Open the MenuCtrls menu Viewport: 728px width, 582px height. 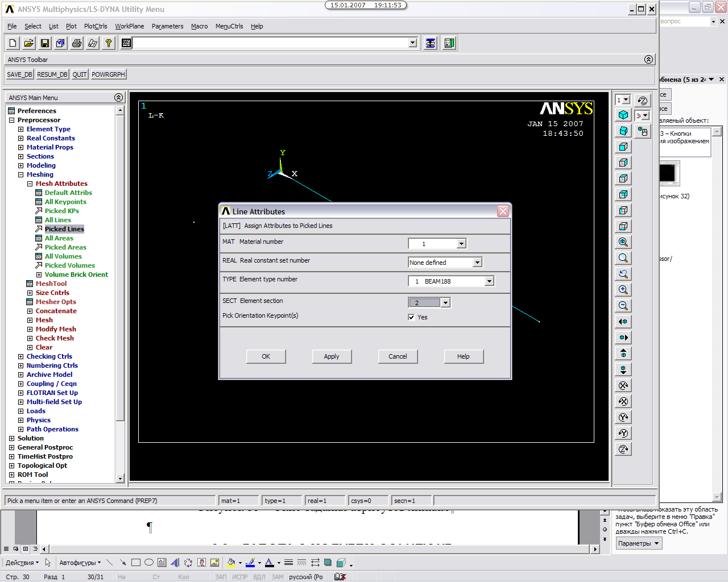(229, 26)
